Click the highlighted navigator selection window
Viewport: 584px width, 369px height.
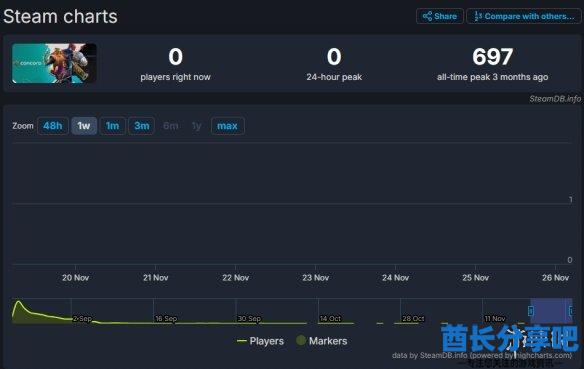coord(551,311)
